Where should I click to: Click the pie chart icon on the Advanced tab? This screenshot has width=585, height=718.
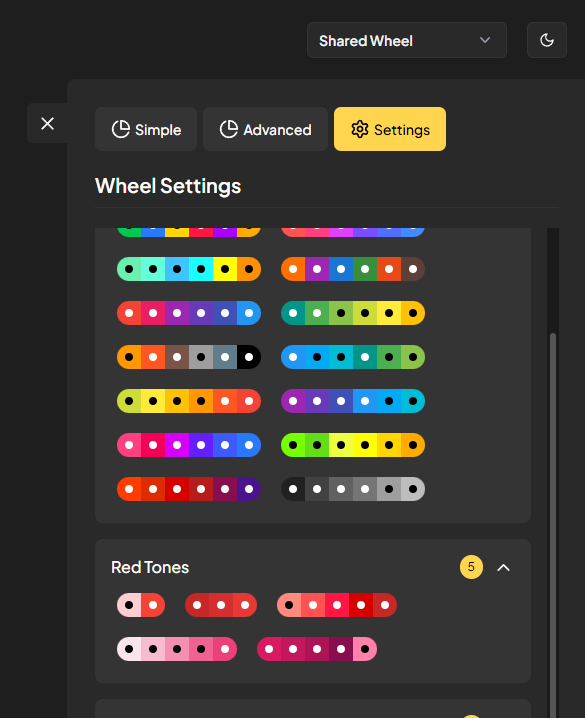pyautogui.click(x=229, y=130)
